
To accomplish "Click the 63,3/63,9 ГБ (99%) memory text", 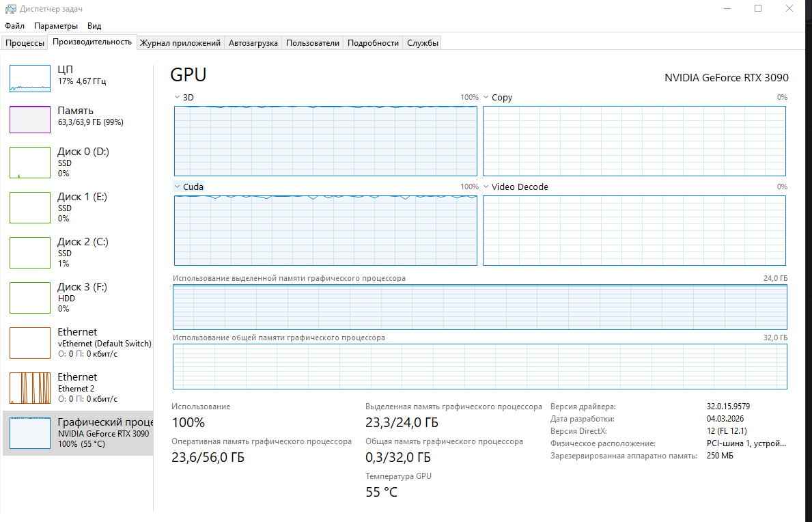I will pyautogui.click(x=91, y=123).
